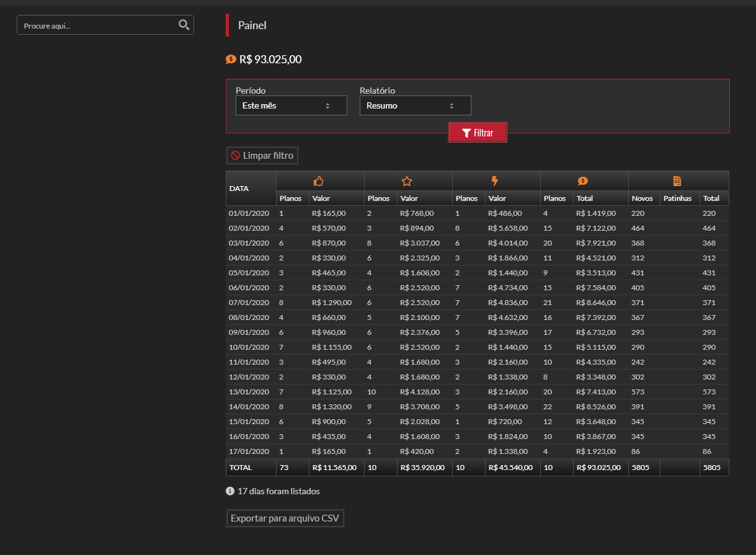Select the 01/01/2020 date row
The height and width of the screenshot is (555, 756).
(249, 213)
